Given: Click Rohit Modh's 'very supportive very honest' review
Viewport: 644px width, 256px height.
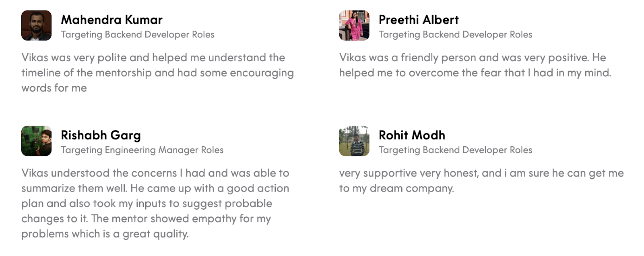Looking at the screenshot, I should point(481,181).
